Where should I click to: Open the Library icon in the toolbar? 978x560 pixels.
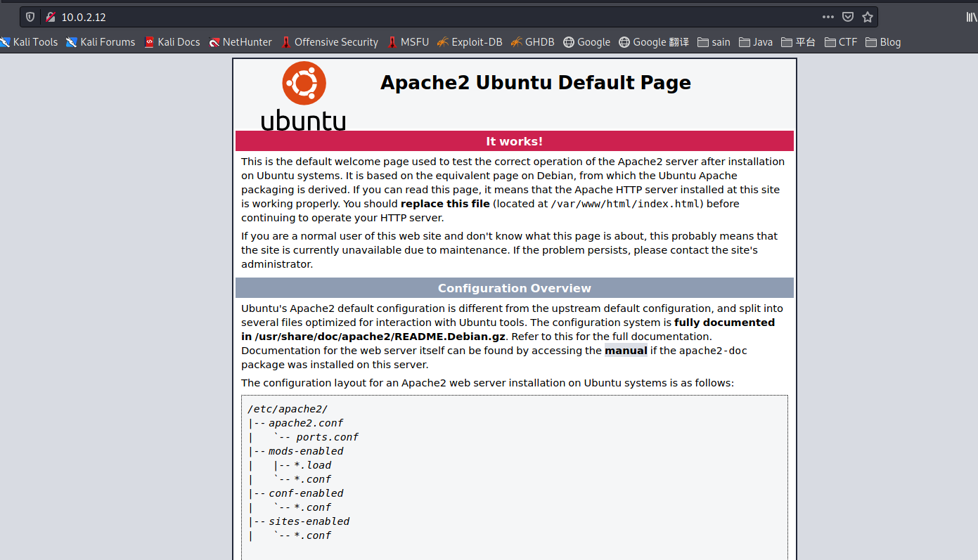[972, 17]
